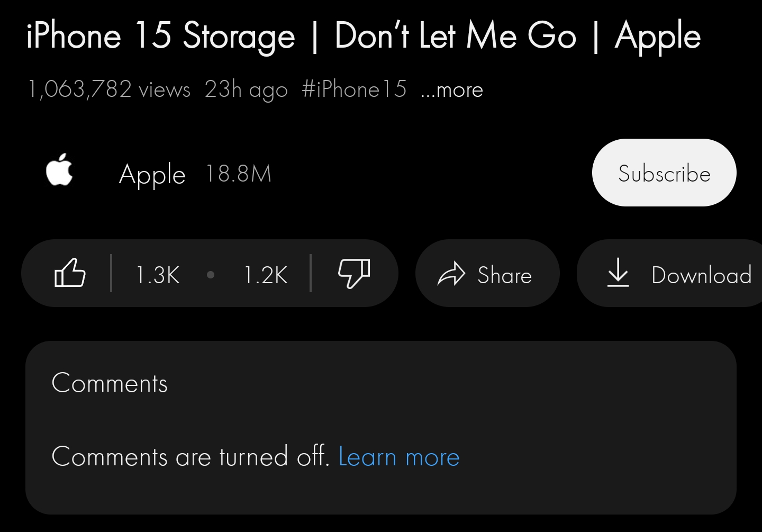Image resolution: width=762 pixels, height=532 pixels.
Task: Click the 23h ago upload time
Action: pyautogui.click(x=246, y=89)
